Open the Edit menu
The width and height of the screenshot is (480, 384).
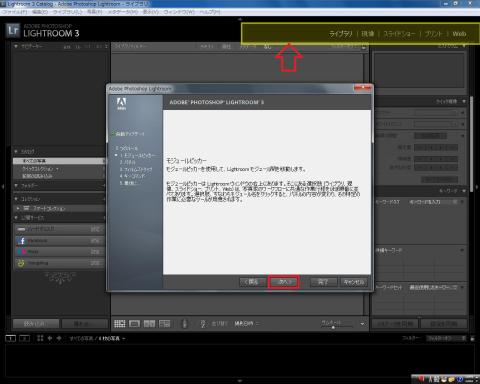coord(40,12)
